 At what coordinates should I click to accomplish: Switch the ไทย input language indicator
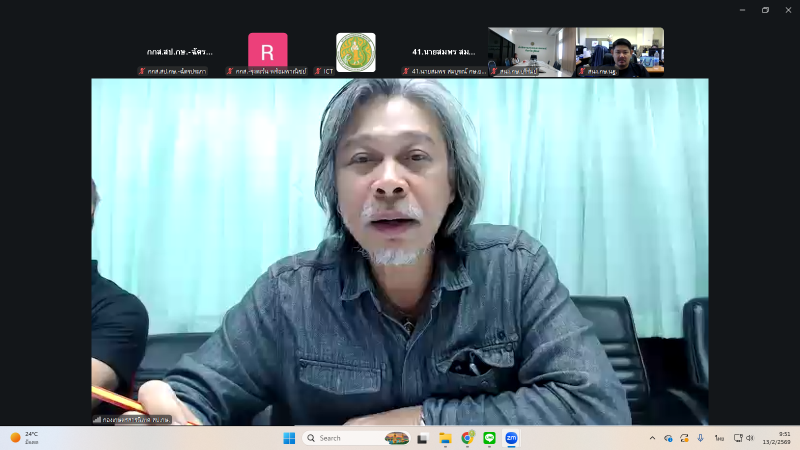[718, 438]
